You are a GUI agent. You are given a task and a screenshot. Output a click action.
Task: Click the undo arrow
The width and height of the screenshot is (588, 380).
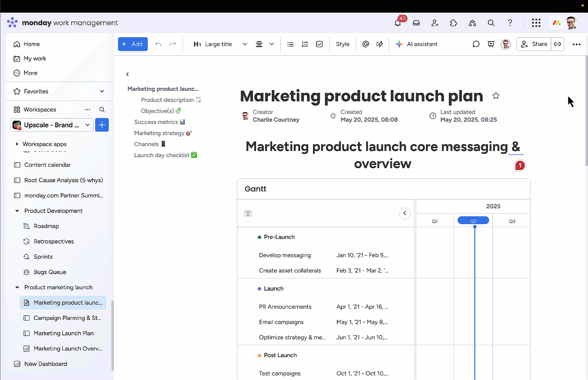click(x=158, y=44)
